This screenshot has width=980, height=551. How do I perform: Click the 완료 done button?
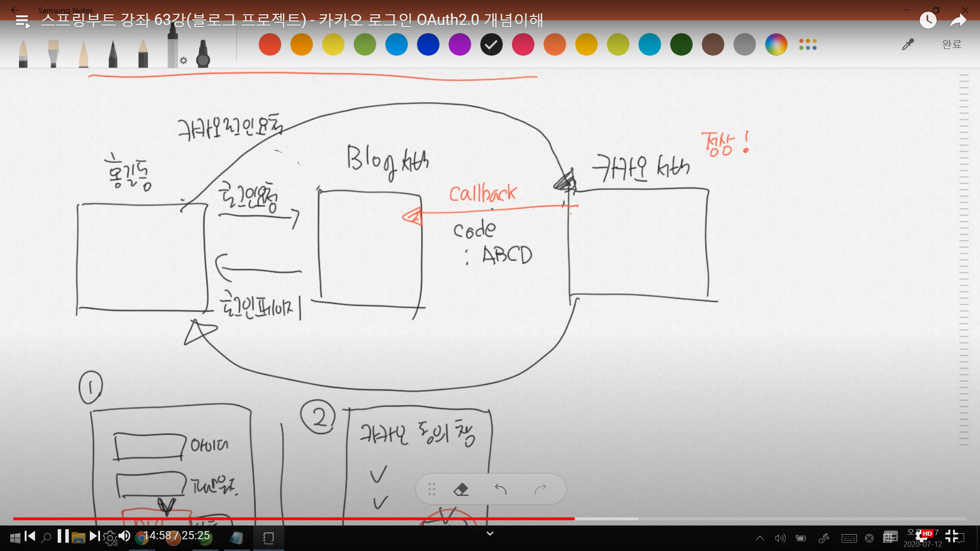951,45
